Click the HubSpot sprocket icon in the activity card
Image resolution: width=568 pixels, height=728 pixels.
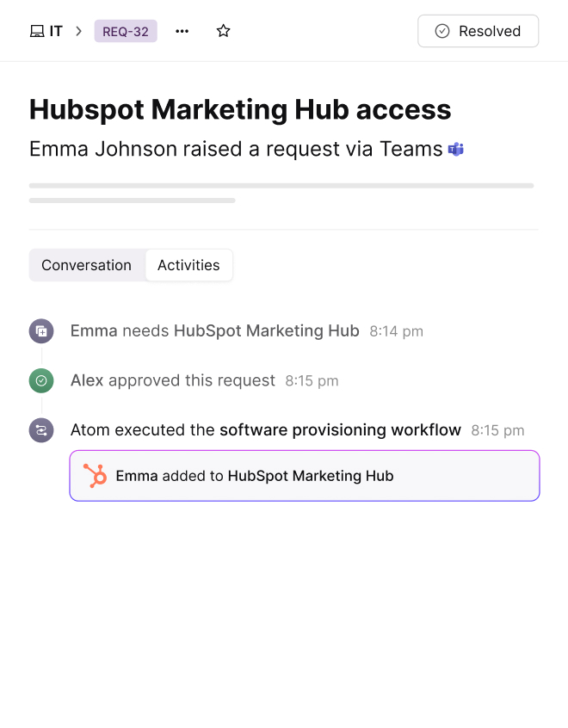click(x=95, y=475)
